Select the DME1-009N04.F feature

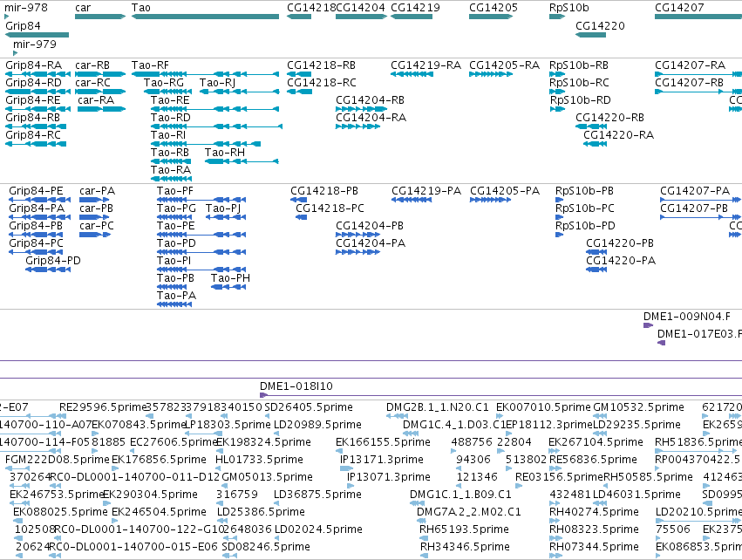[649, 325]
